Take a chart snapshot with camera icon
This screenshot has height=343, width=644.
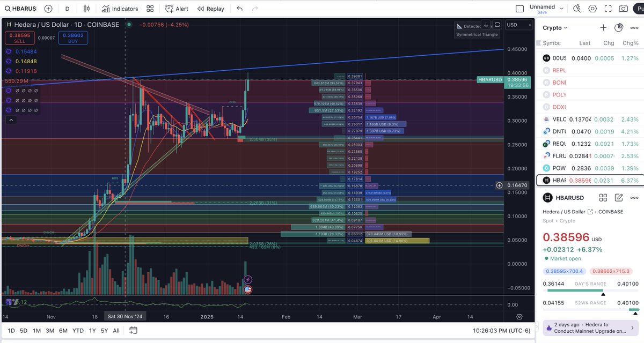point(623,9)
